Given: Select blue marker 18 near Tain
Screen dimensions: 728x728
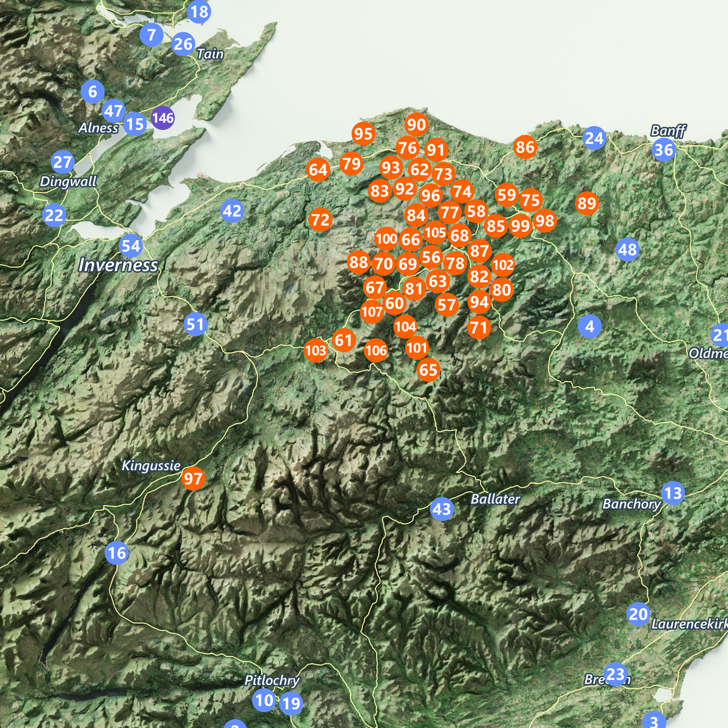Looking at the screenshot, I should click(199, 11).
